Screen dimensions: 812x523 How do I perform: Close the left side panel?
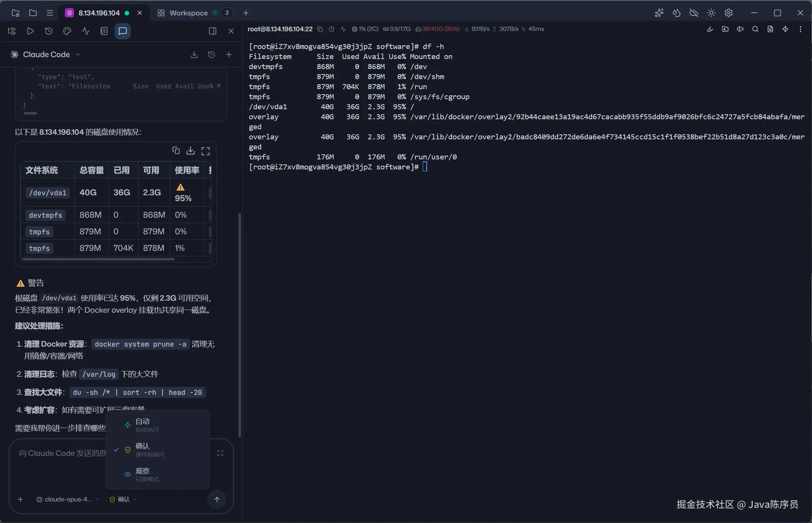click(231, 31)
